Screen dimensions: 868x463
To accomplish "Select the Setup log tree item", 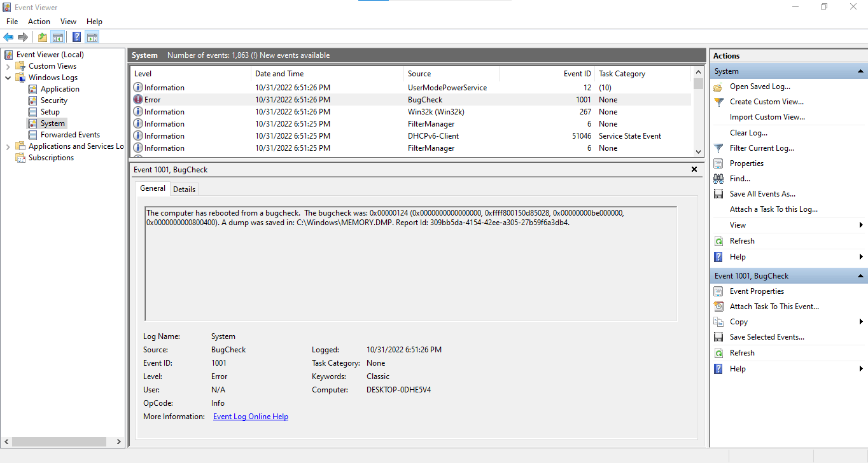I will click(50, 112).
